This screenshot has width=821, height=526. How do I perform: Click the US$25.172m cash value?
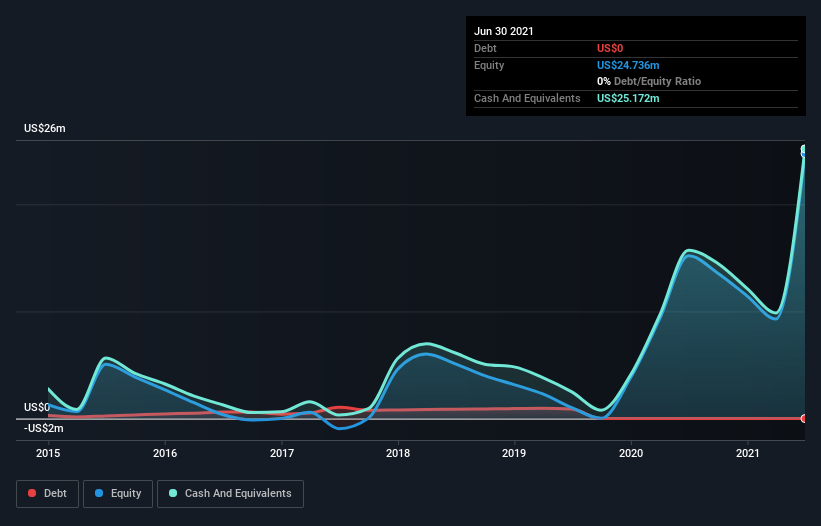pos(628,98)
